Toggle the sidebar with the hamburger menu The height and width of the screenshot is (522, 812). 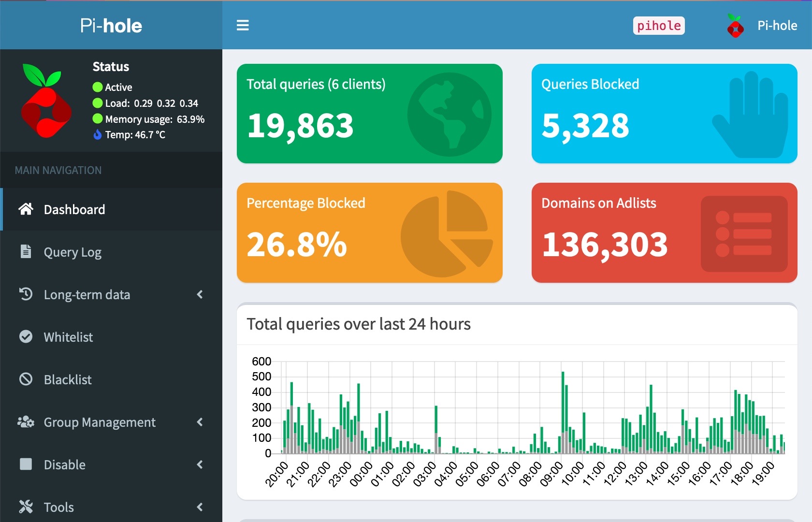tap(243, 25)
